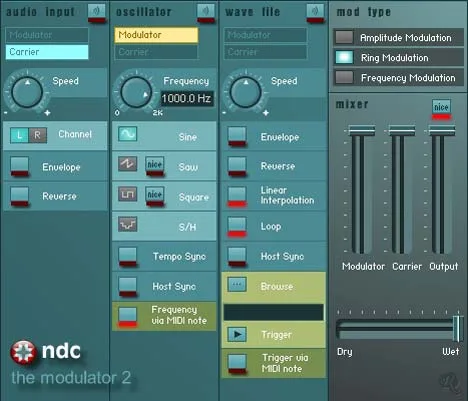This screenshot has width=468, height=401.
Task: Enable Tempo Sync for oscillator
Action: (x=128, y=256)
